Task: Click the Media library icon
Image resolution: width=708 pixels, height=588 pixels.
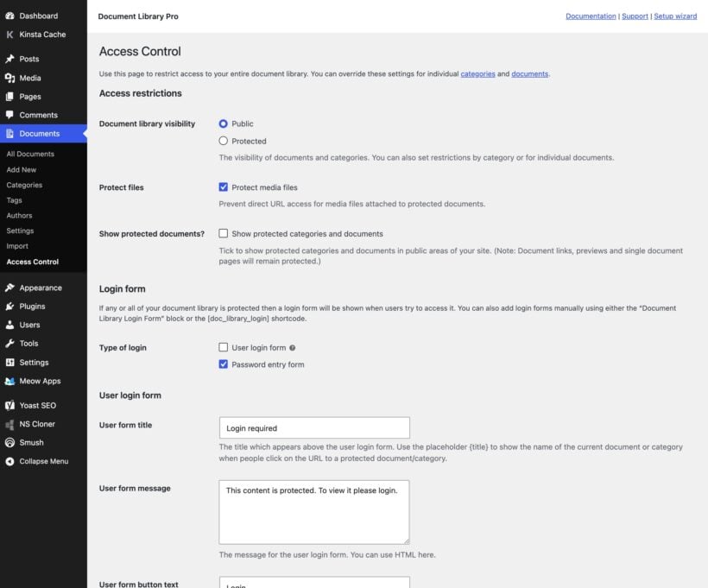Action: pos(10,78)
